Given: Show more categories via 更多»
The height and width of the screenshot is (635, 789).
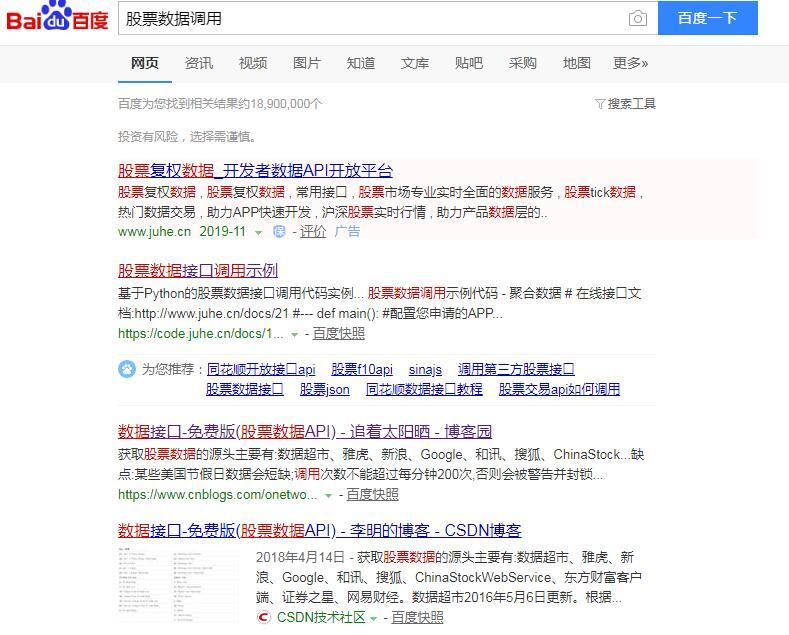Looking at the screenshot, I should 630,63.
